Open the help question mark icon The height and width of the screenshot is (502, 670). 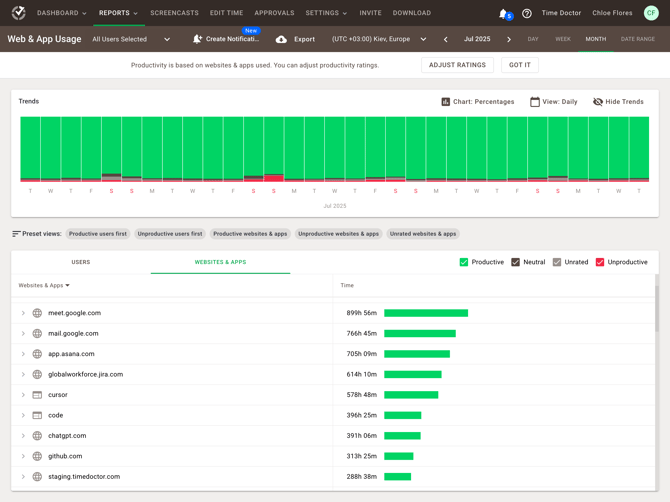click(527, 13)
